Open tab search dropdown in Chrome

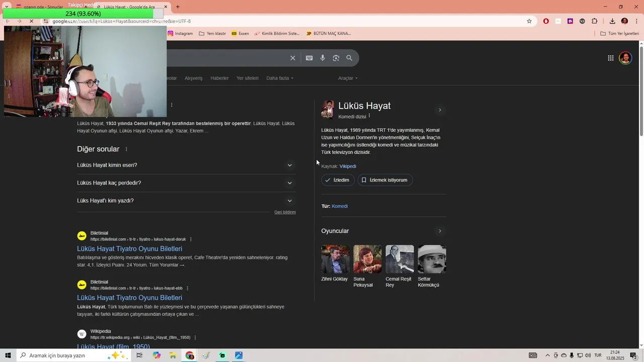[x=7, y=7]
